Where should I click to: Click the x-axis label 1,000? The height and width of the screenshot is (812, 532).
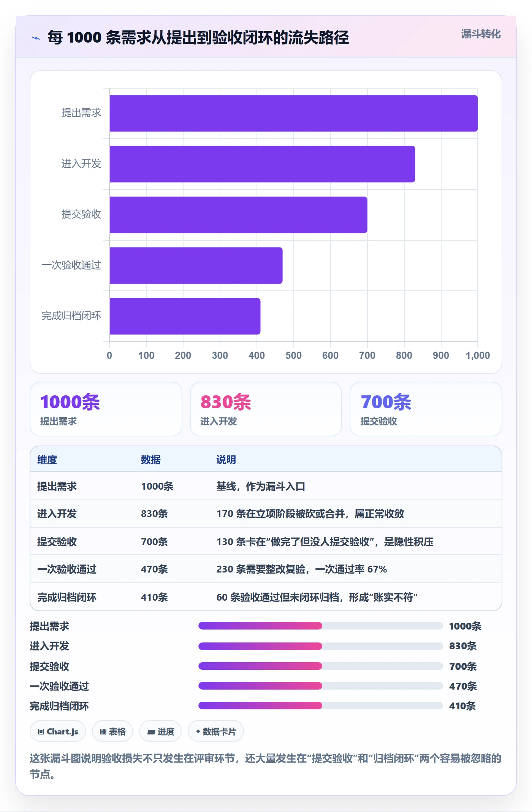tap(478, 355)
